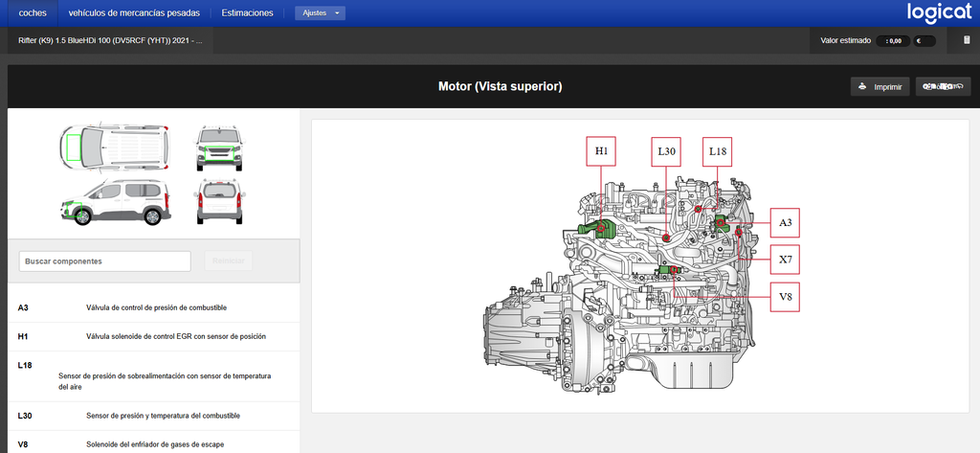Open the Ajustes dropdown
This screenshot has height=453, width=980.
coord(320,13)
